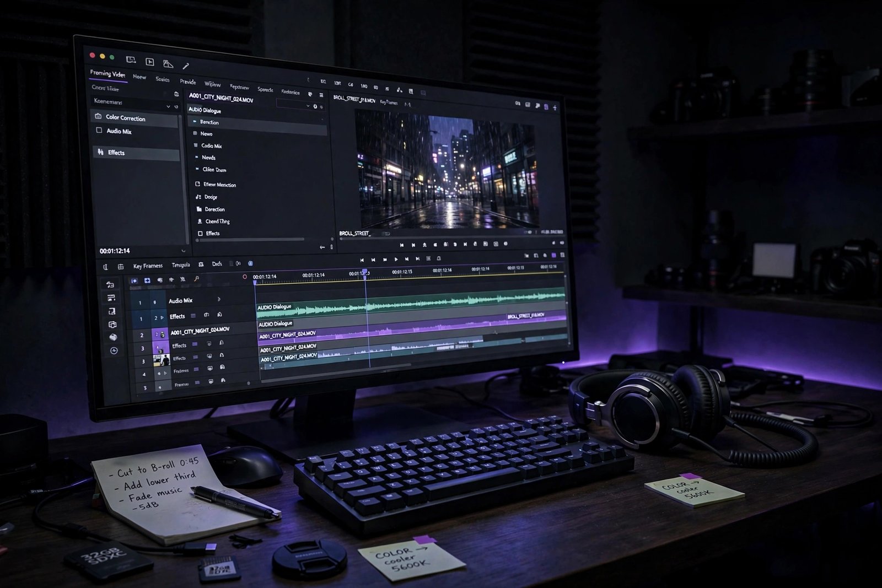The width and height of the screenshot is (882, 588).
Task: Click the Color Correction camera icon
Action: click(98, 116)
